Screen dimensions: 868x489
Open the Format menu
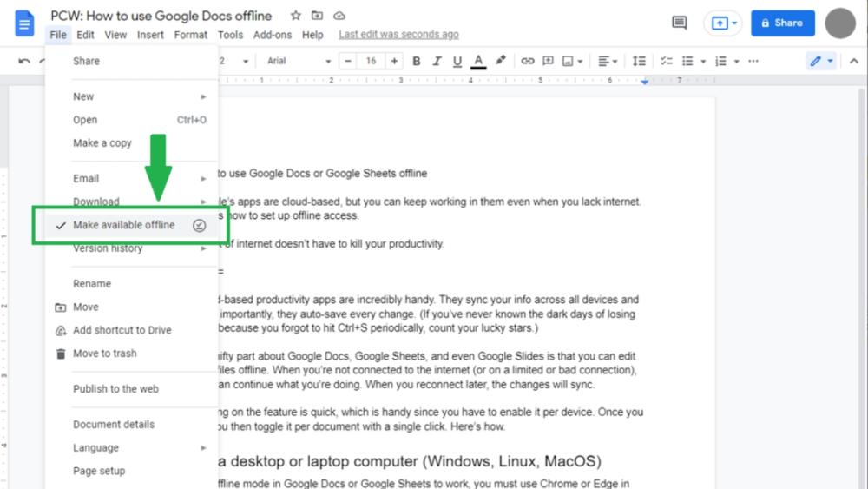point(190,35)
